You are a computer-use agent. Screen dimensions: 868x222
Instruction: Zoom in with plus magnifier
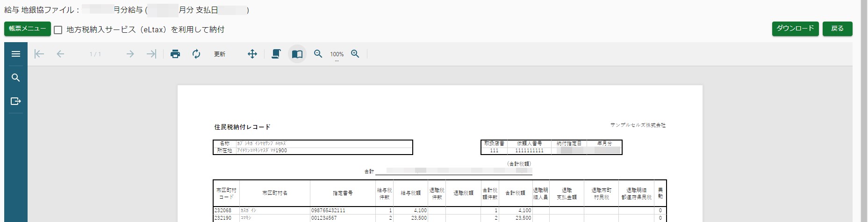click(355, 54)
